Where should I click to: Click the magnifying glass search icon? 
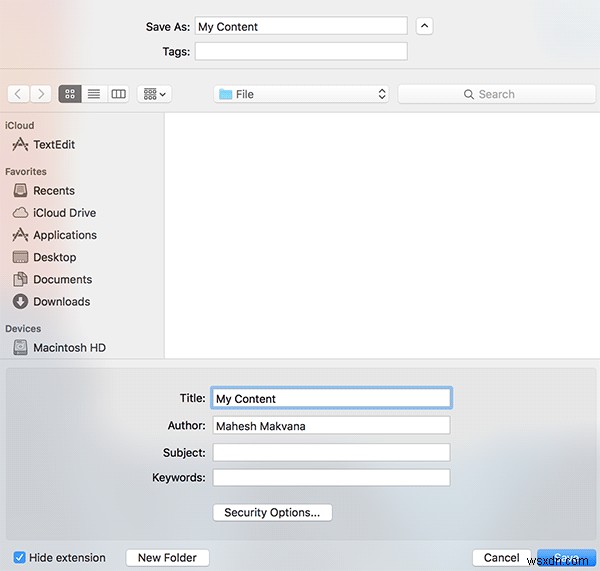point(469,94)
